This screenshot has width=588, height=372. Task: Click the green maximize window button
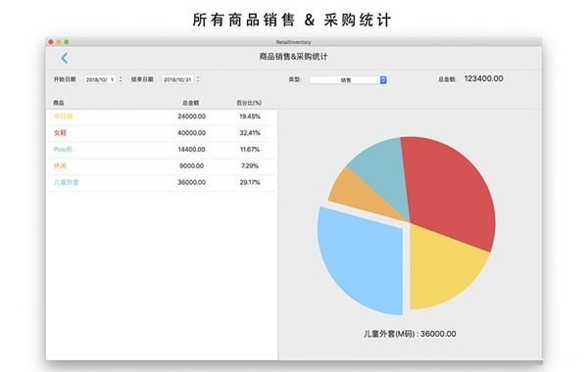67,42
